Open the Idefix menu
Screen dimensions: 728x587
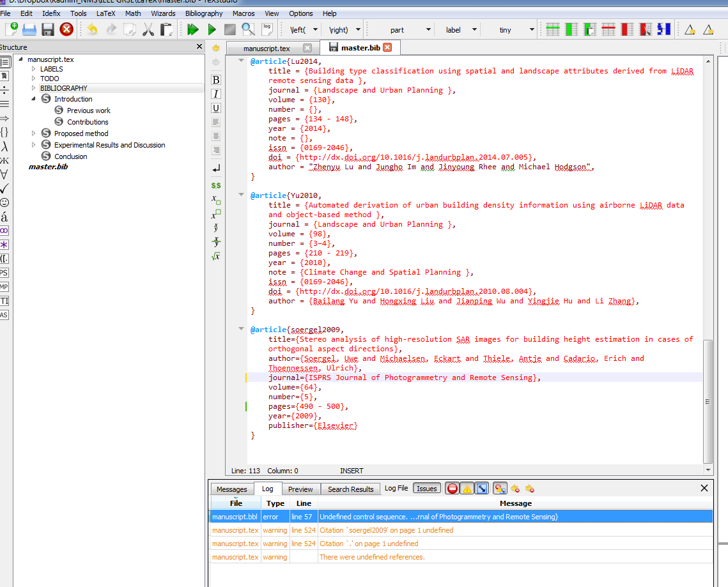click(x=51, y=13)
